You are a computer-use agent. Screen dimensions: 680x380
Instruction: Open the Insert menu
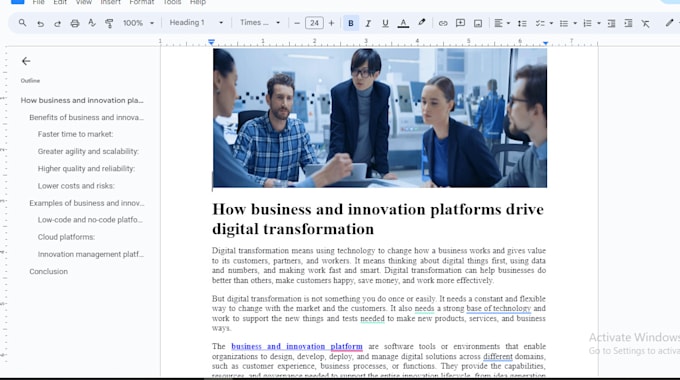pos(111,2)
